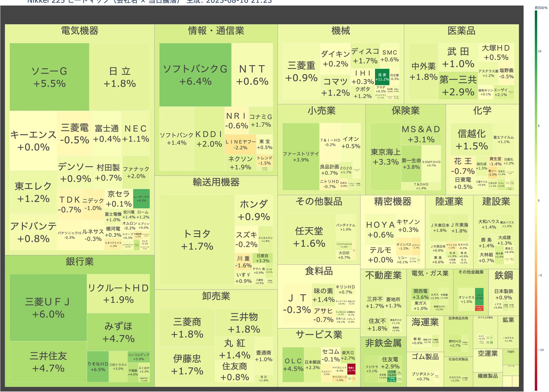
Task: Click the 電通G -12.7% tile
Action: click(351, 369)
